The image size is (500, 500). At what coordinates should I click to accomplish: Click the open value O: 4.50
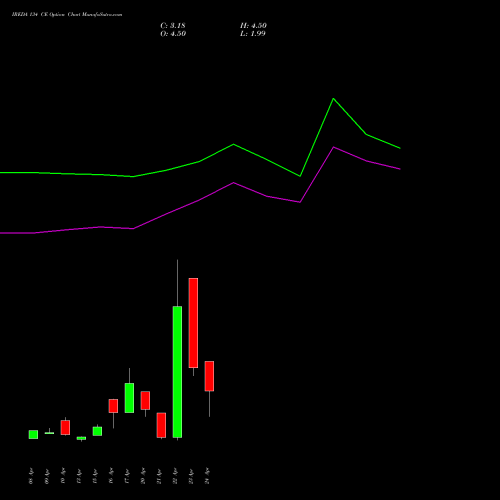(173, 34)
